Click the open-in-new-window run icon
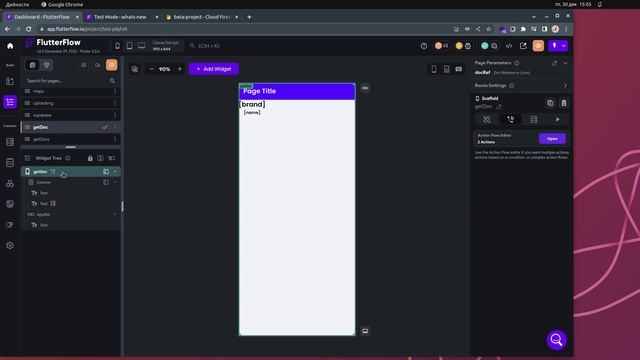Screen dimensions: 640x360 point(523,46)
